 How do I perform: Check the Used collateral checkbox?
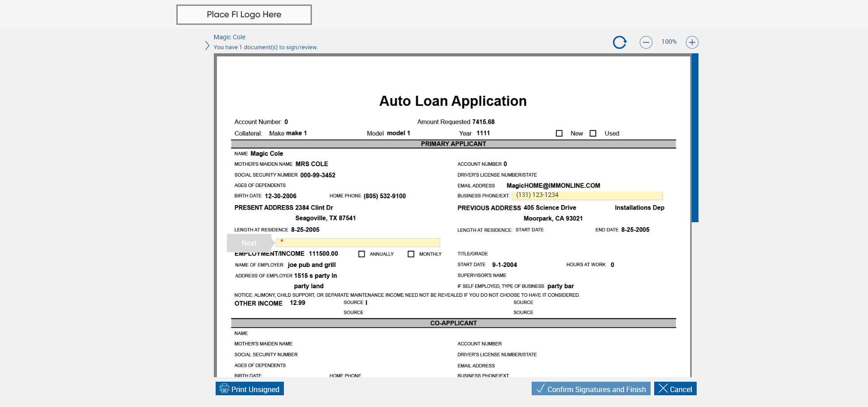(593, 133)
